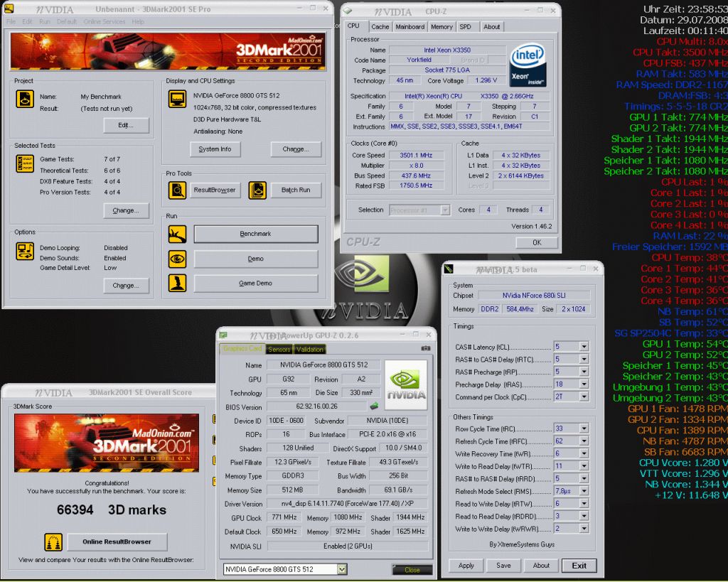Click the Benchmark button
The width and height of the screenshot is (728, 582).
(x=256, y=234)
